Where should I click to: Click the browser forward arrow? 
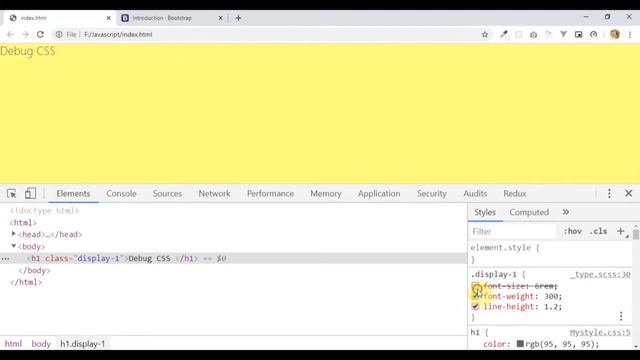pyautogui.click(x=25, y=35)
